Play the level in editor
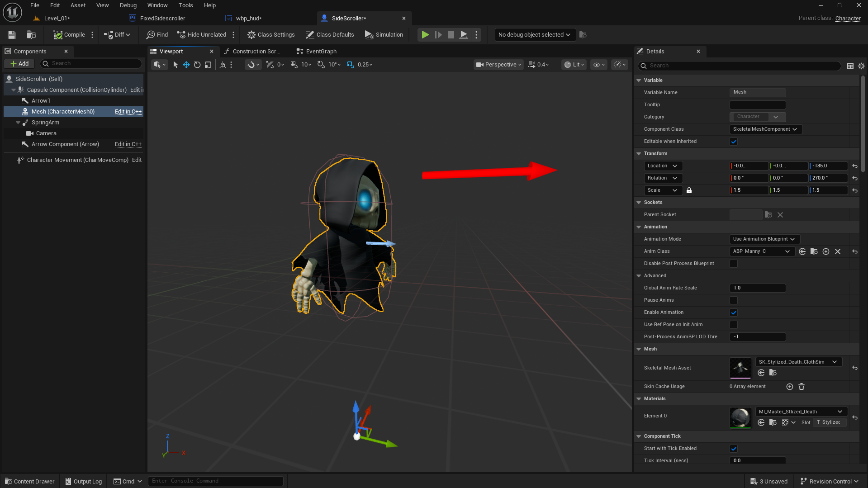The width and height of the screenshot is (868, 488). [425, 35]
